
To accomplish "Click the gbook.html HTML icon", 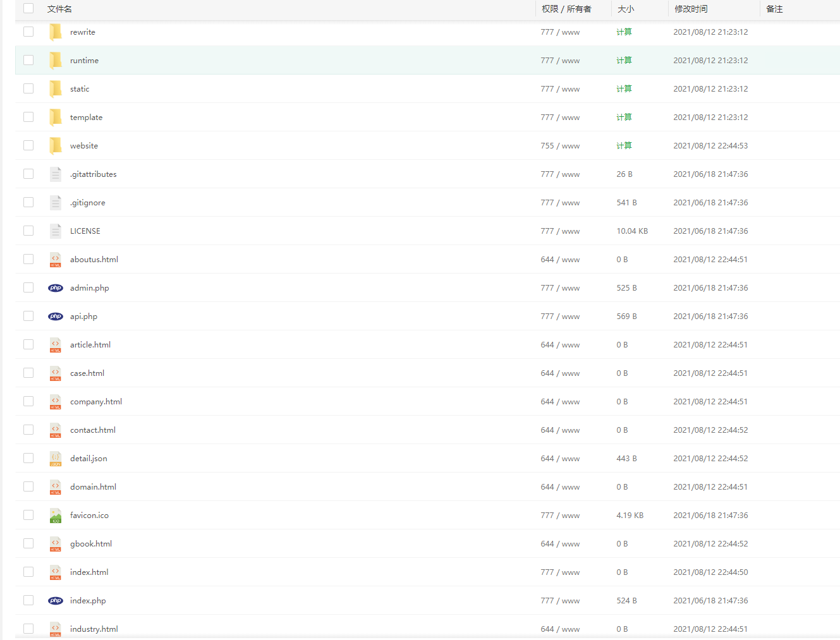I will click(56, 543).
